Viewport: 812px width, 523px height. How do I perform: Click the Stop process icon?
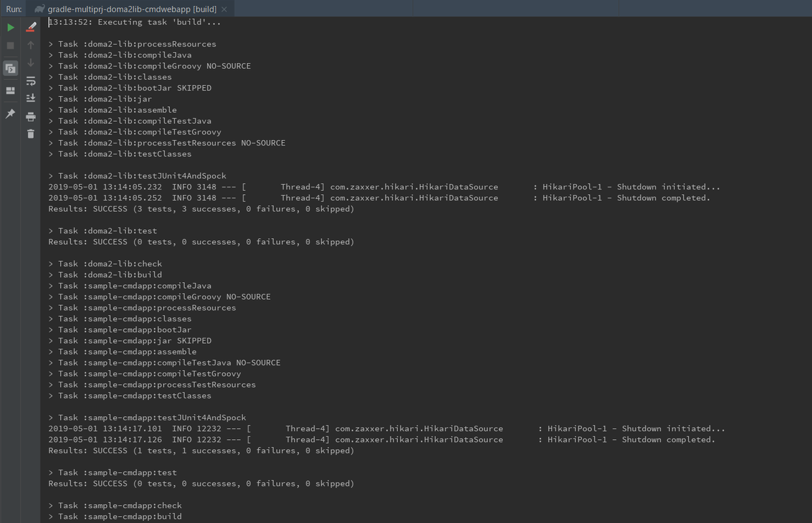click(9, 45)
